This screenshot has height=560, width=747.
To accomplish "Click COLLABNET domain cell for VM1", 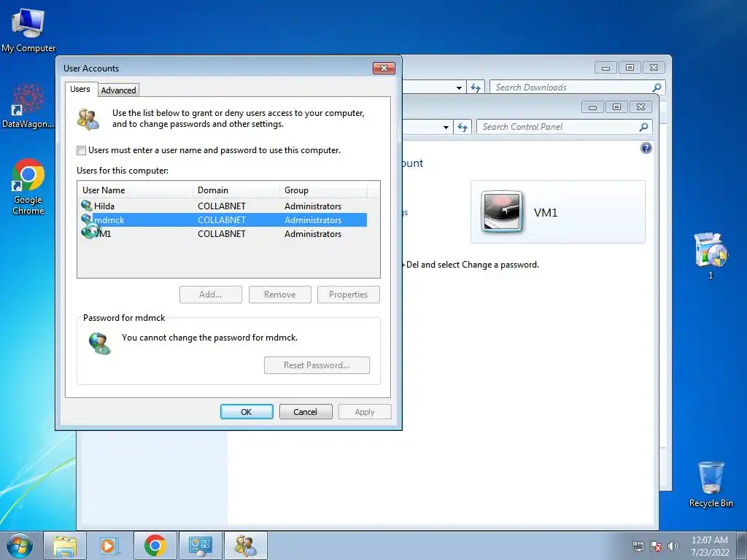I will pos(222,234).
